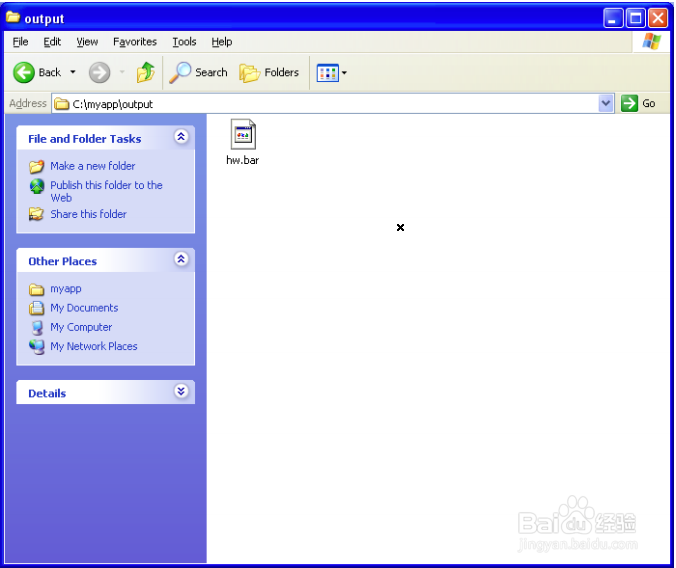Viewport: 676px width, 568px height.
Task: Open the Tools menu
Action: tap(184, 42)
